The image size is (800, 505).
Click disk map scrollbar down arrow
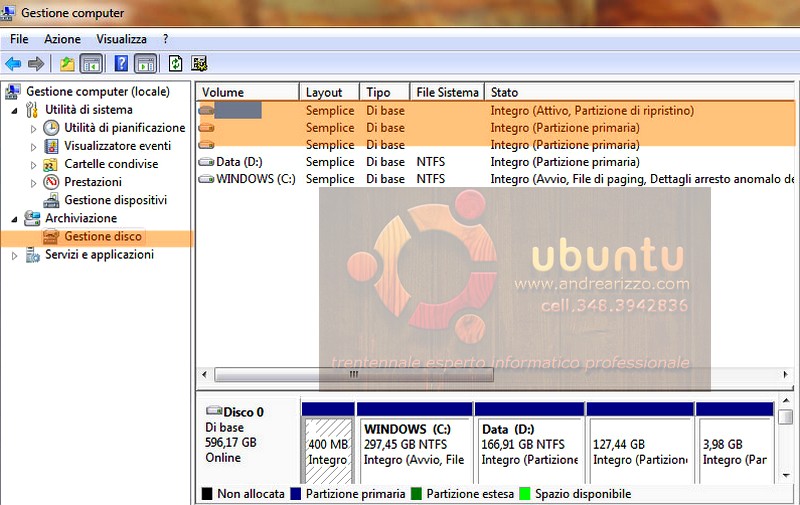point(786,475)
